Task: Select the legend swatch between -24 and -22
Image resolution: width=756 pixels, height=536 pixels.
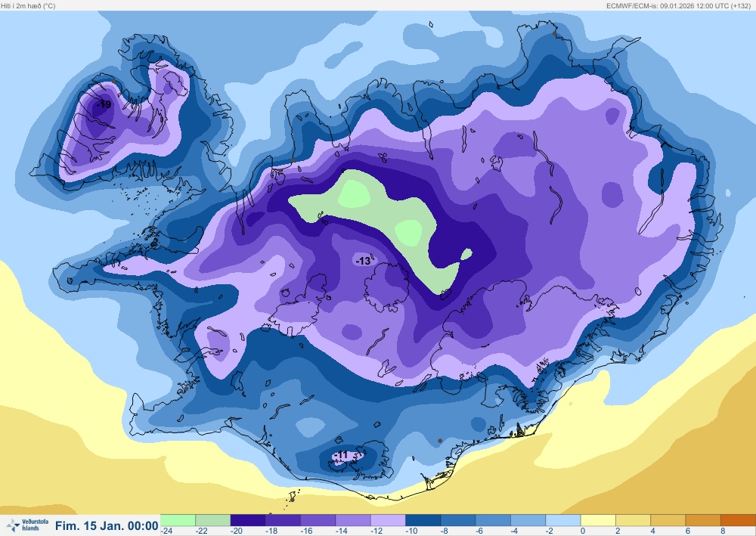Action: 178,520
